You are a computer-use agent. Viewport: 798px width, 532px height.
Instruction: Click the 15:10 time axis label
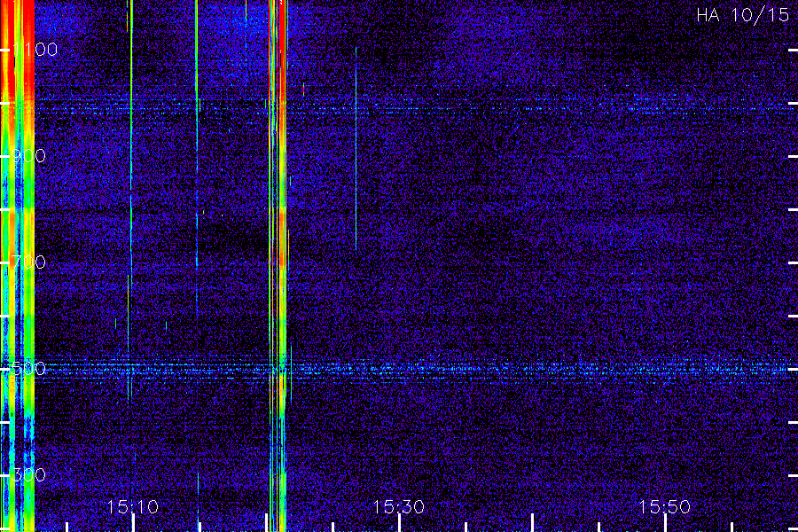[x=133, y=506]
